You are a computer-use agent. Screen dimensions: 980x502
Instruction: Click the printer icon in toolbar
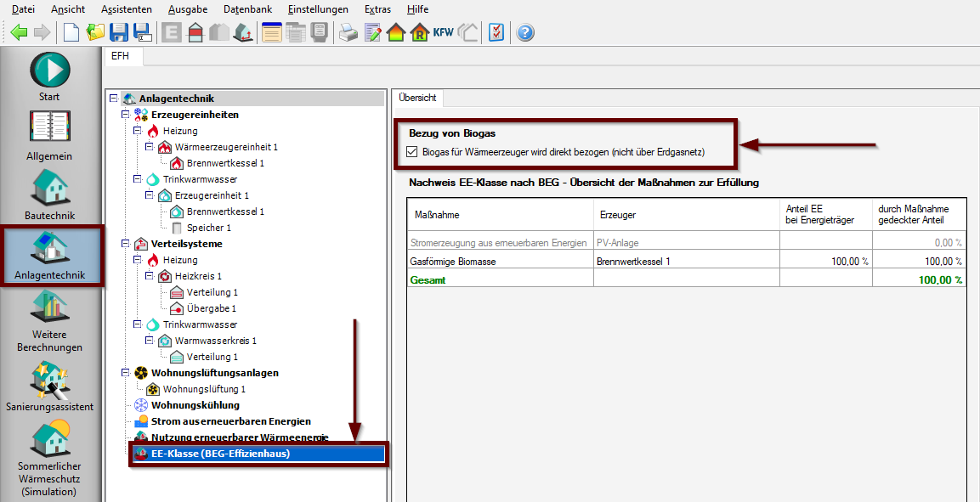pyautogui.click(x=348, y=33)
